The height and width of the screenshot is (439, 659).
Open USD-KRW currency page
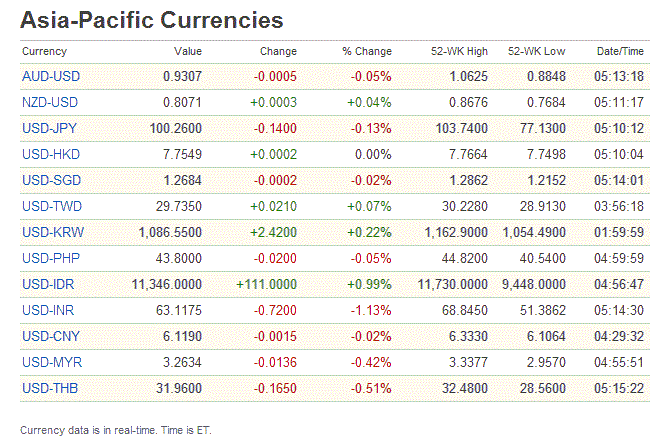click(x=50, y=233)
